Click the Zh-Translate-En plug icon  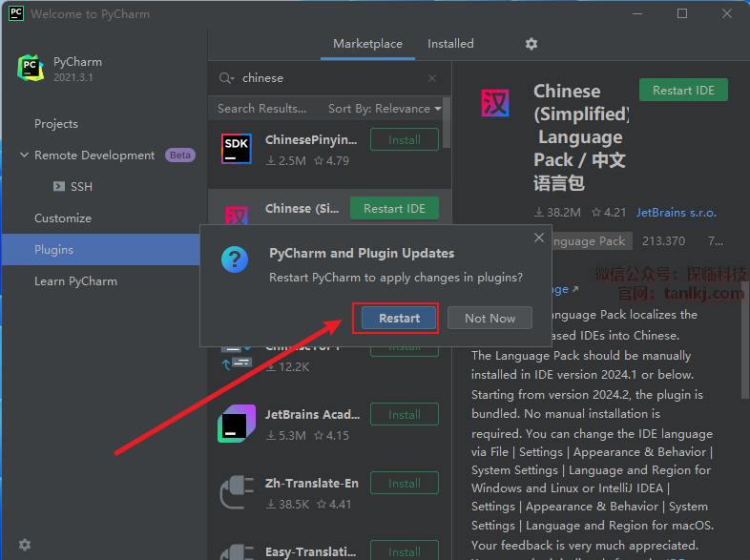pos(237,492)
